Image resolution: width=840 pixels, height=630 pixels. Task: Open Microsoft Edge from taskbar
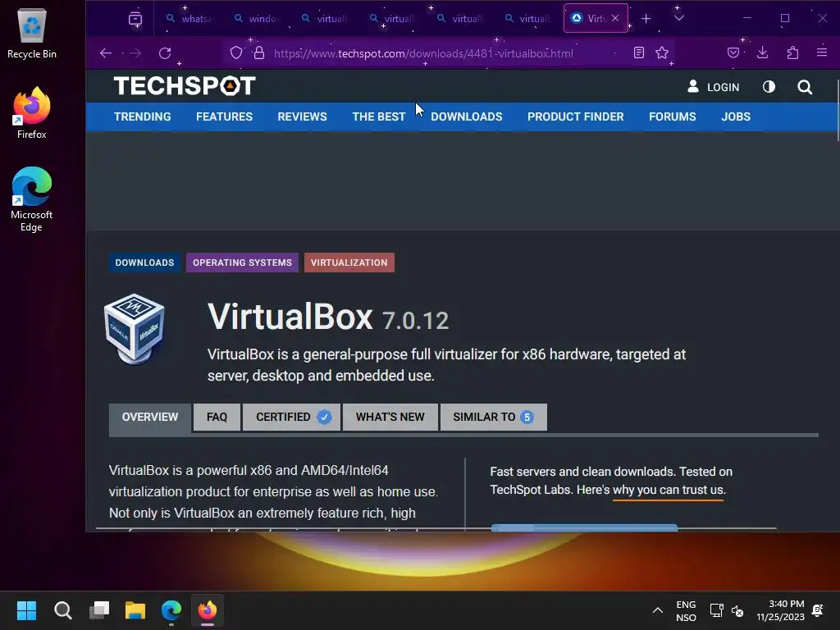point(171,610)
